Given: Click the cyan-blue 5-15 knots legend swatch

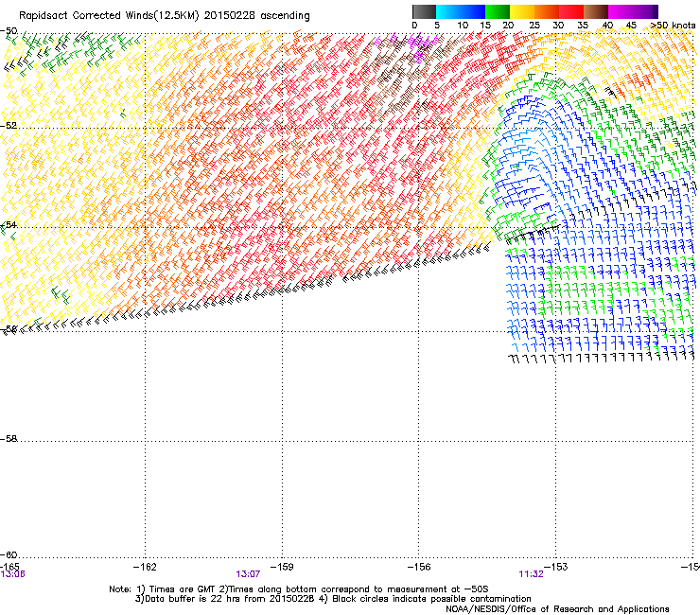Looking at the screenshot, I should 461,11.
